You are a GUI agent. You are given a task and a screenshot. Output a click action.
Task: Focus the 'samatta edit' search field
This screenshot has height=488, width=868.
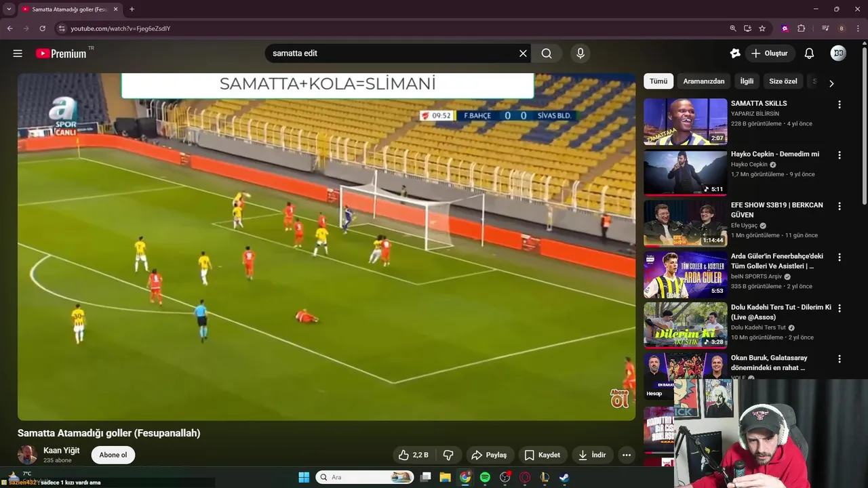(x=392, y=54)
